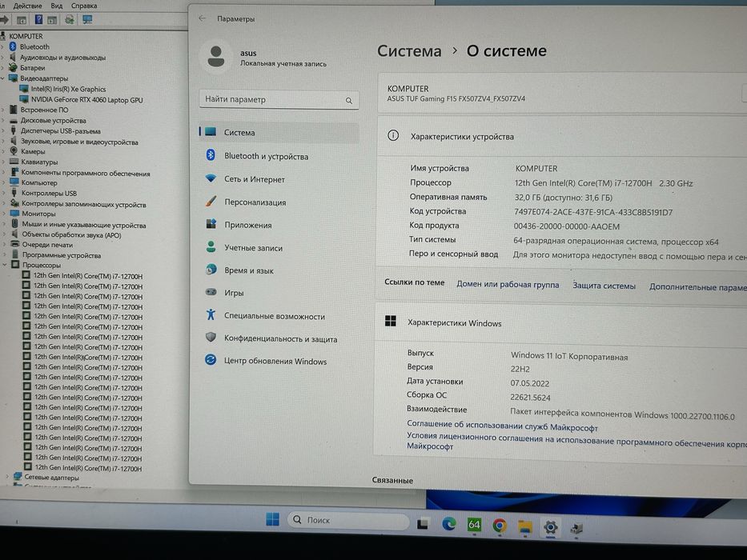Open Дополнительные параметры link
Screen dimensions: 747x560
pyautogui.click(x=698, y=287)
